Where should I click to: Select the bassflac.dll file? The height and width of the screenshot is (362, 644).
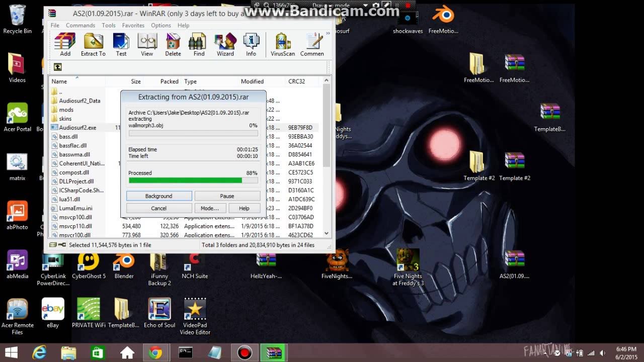pyautogui.click(x=69, y=146)
